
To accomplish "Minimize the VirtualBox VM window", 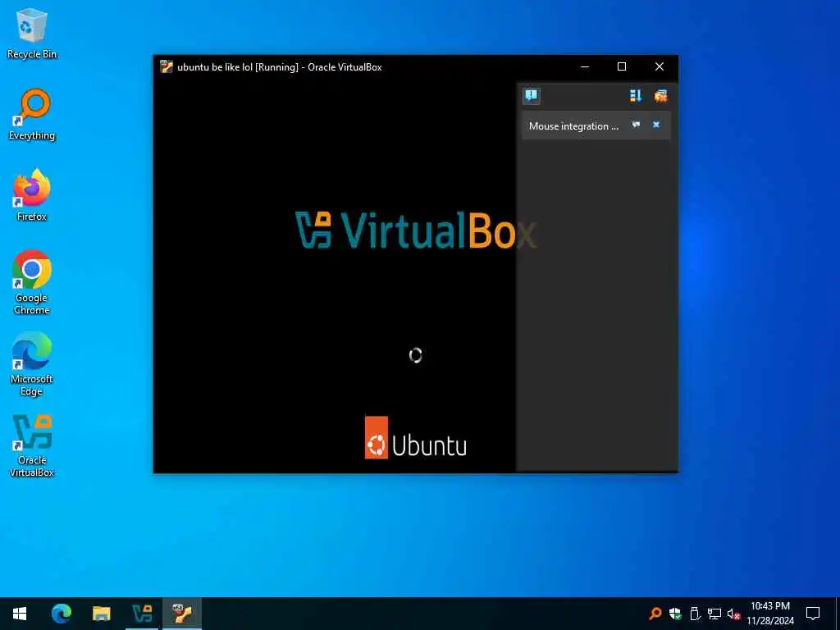I will click(585, 67).
